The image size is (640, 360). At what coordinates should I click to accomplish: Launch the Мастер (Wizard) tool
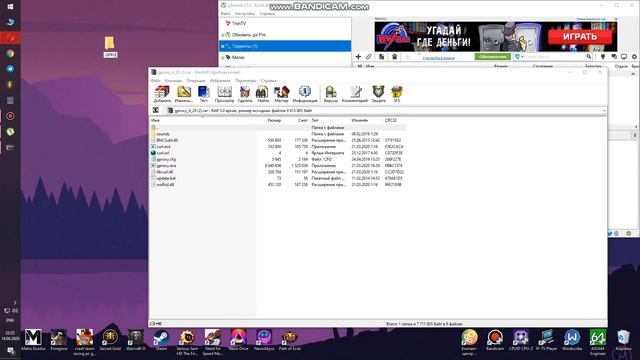[281, 94]
